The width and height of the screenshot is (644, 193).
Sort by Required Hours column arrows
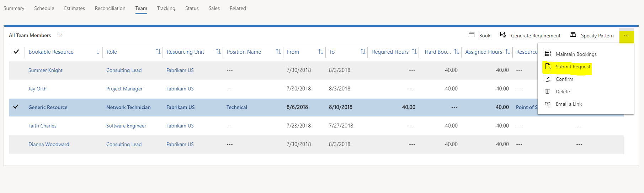(x=414, y=52)
